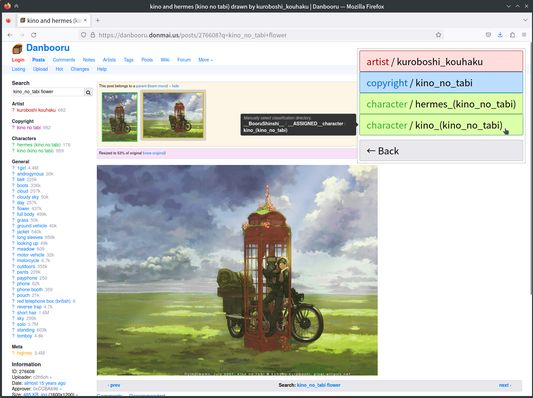Open the Changes submenu link

[80, 69]
